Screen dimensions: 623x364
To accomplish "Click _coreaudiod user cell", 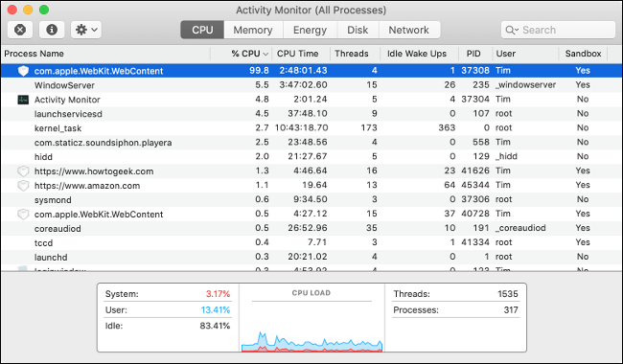I will tap(520, 228).
